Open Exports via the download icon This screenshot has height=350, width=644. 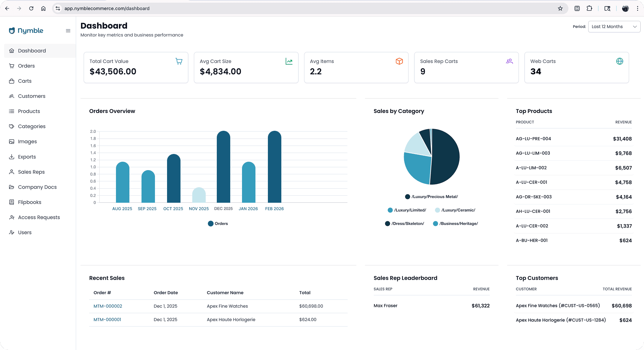point(11,157)
